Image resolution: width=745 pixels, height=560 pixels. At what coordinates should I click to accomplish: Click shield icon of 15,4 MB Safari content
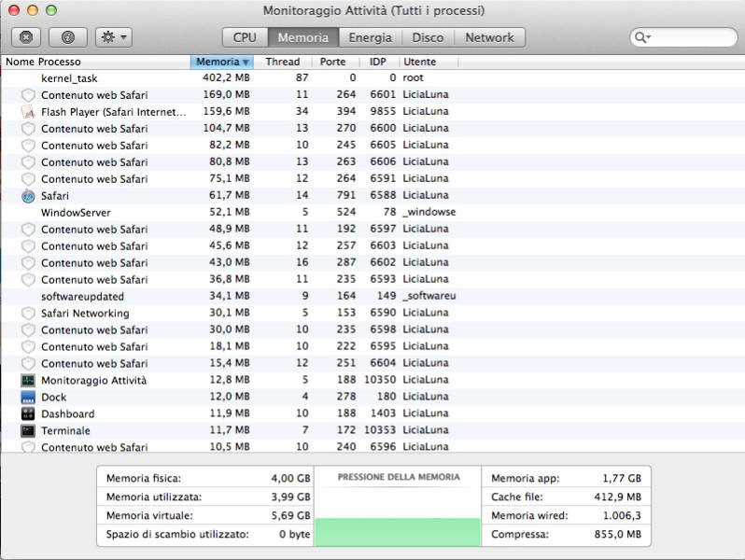(x=28, y=363)
